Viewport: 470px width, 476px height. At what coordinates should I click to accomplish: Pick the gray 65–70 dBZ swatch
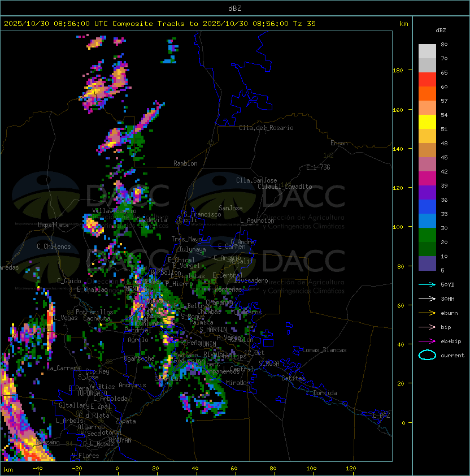[x=427, y=65]
